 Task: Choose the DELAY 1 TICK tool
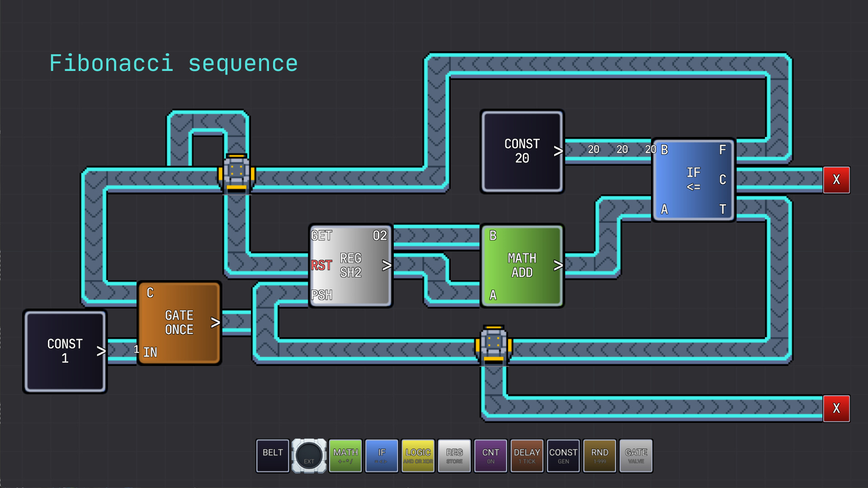(x=526, y=455)
